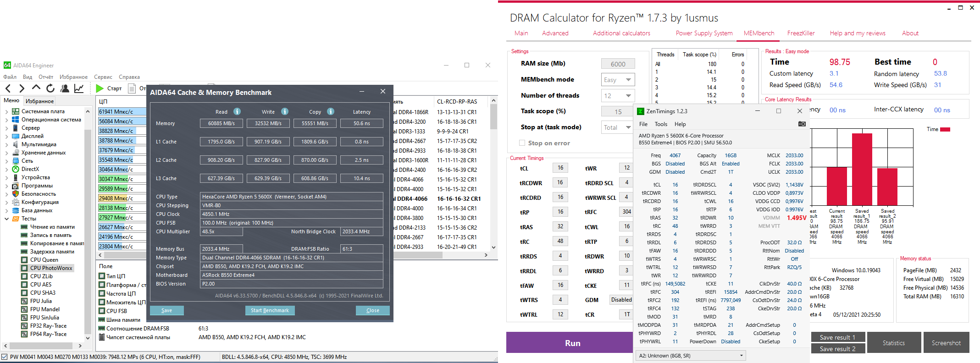Click the memory icon beside Чтение из памяти
This screenshot has width=980, height=363.
(x=24, y=227)
